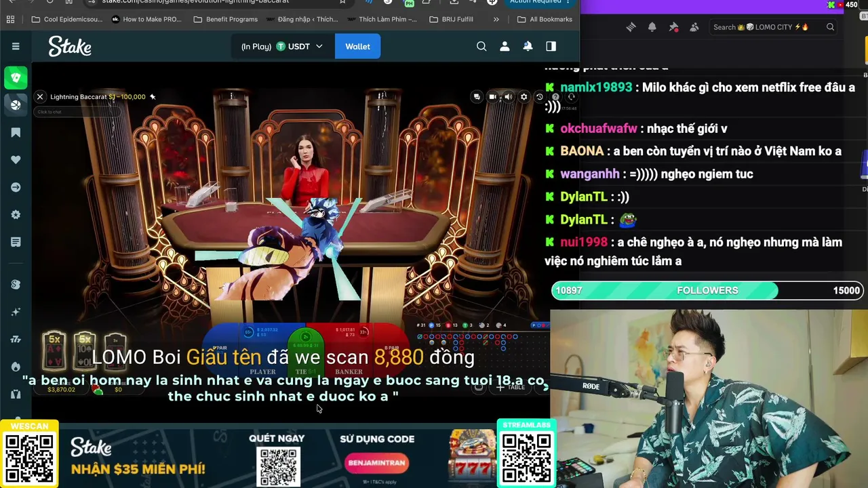
Task: Open the bookmark sidebar icon
Action: 16,132
